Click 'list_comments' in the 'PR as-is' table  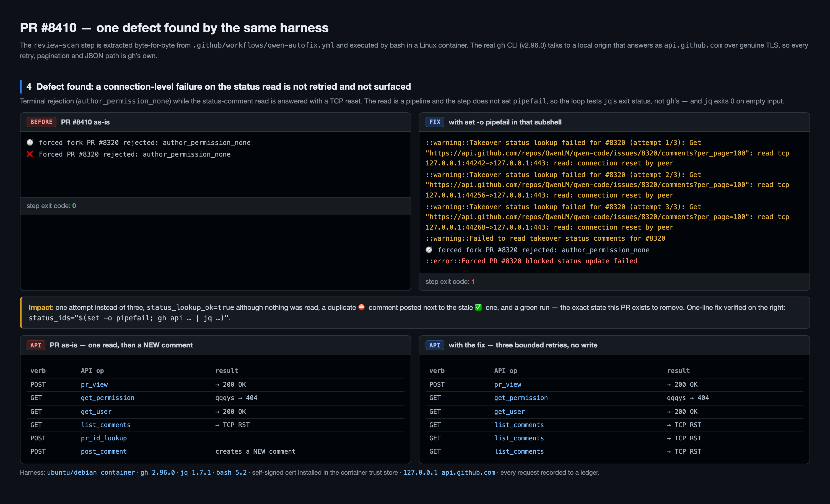click(105, 425)
